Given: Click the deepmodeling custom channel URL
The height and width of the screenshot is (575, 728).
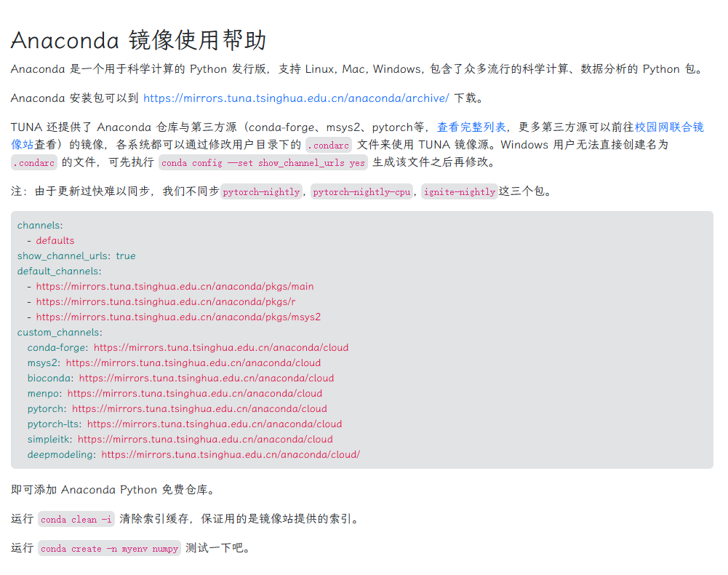Looking at the screenshot, I should click(x=231, y=455).
